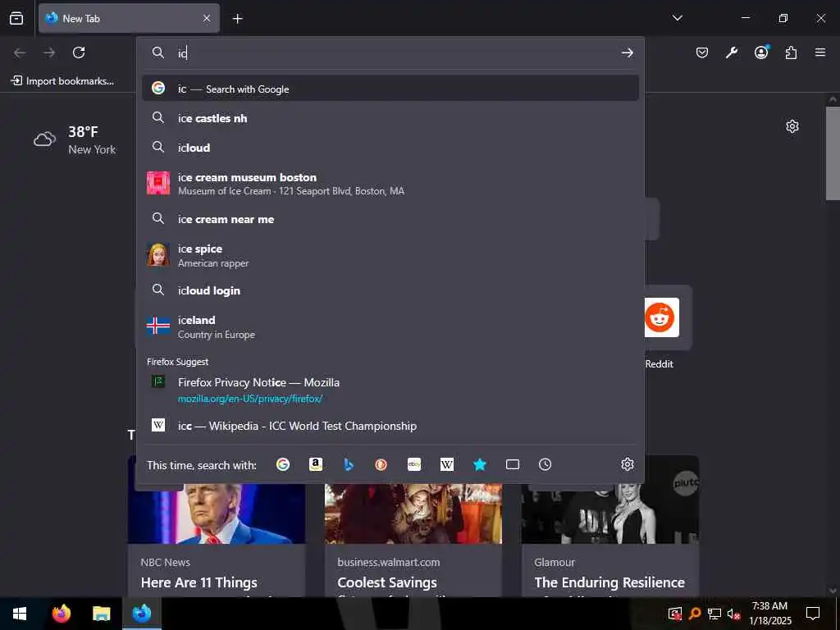Open the Reddit shortcut tile

(x=668, y=326)
